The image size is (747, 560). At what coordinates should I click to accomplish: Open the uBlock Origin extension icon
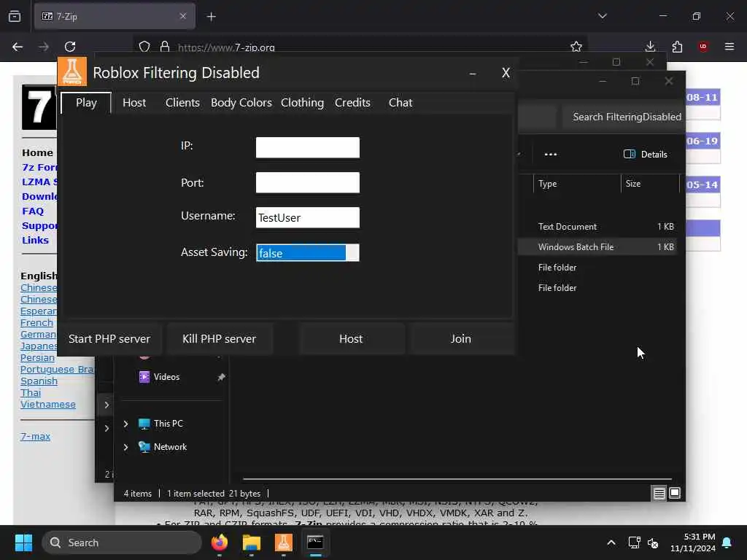click(x=703, y=47)
